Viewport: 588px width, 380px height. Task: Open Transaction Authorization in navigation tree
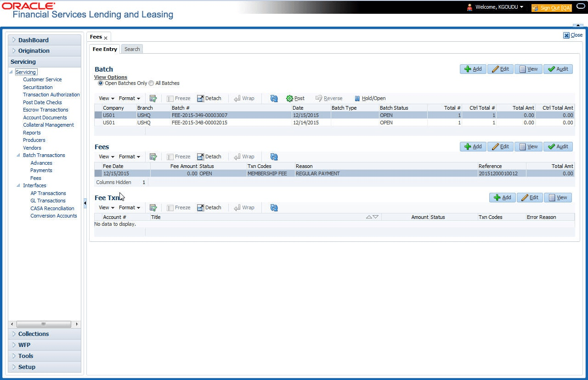tap(51, 95)
